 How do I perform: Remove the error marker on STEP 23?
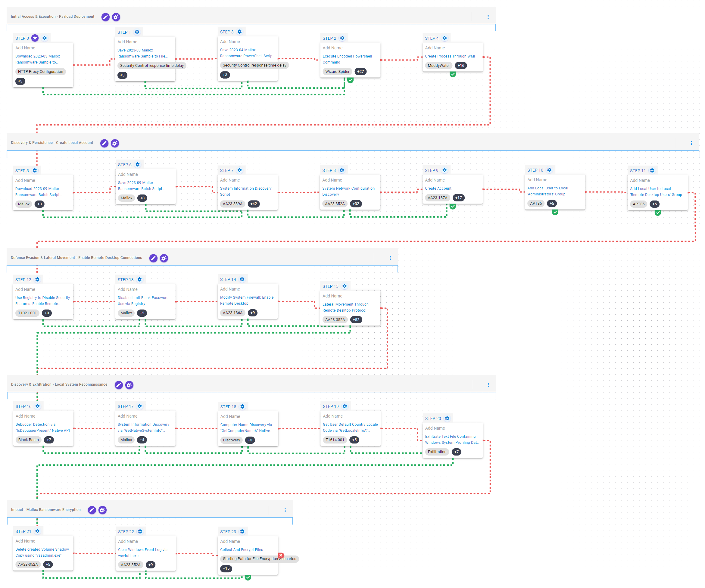(281, 555)
